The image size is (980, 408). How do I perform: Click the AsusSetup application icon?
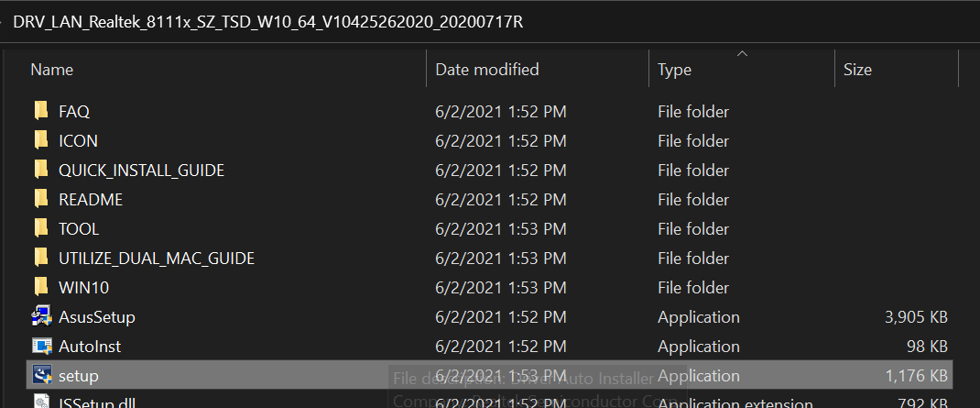point(41,317)
